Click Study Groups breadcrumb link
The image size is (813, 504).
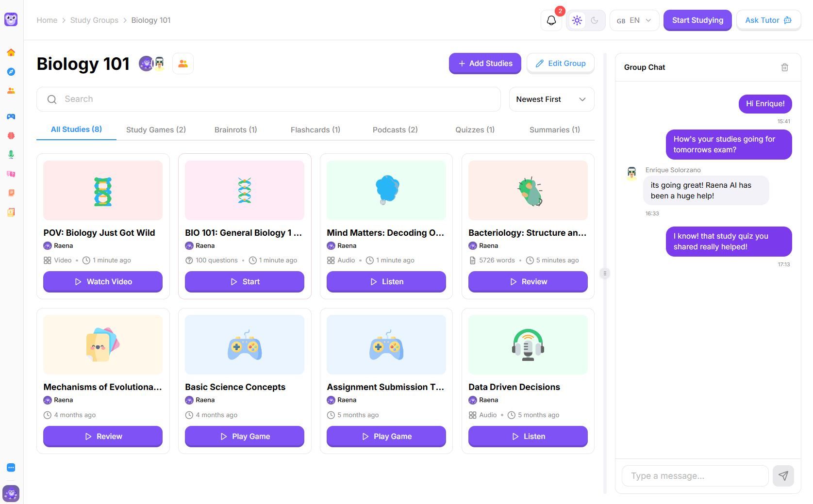[x=94, y=20]
